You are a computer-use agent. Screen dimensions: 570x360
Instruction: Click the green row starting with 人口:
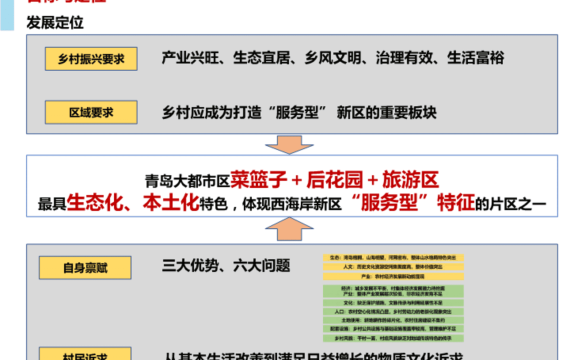click(x=393, y=312)
